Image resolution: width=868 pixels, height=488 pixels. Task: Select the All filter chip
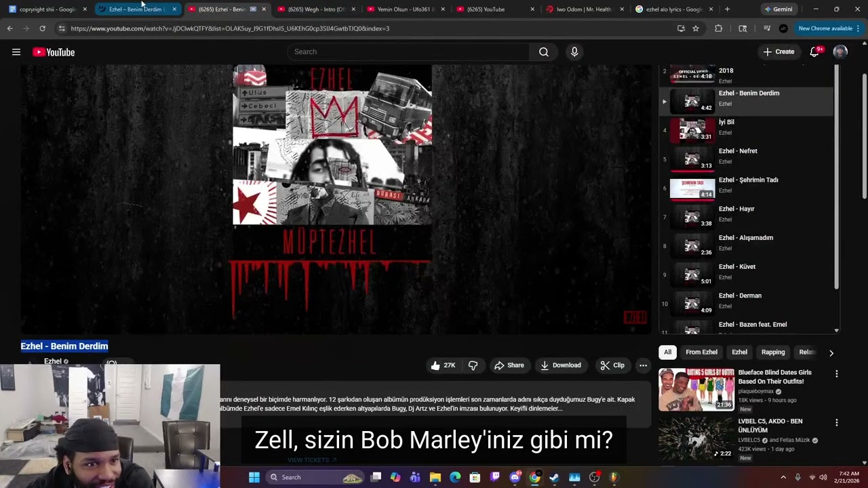pos(667,352)
